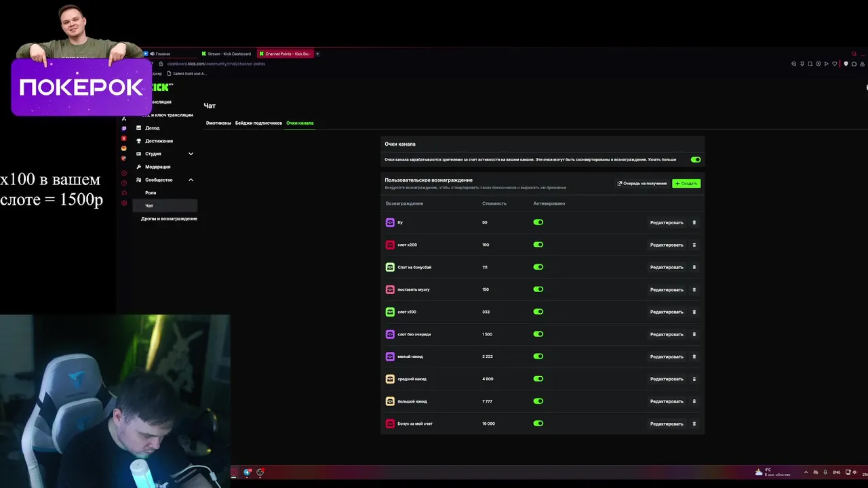Click the red icon of "слот x200" reward
868x488 pixels.
coord(390,245)
